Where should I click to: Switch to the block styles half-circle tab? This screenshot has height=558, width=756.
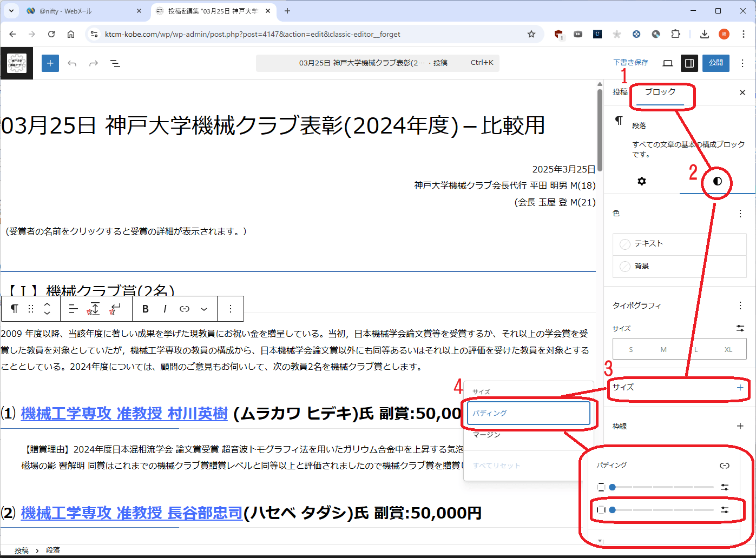717,181
